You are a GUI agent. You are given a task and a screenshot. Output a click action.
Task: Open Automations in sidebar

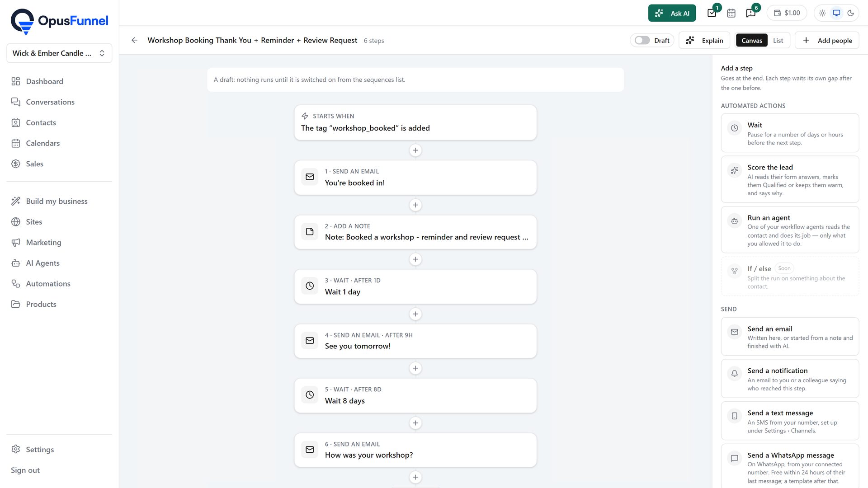pos(59,284)
